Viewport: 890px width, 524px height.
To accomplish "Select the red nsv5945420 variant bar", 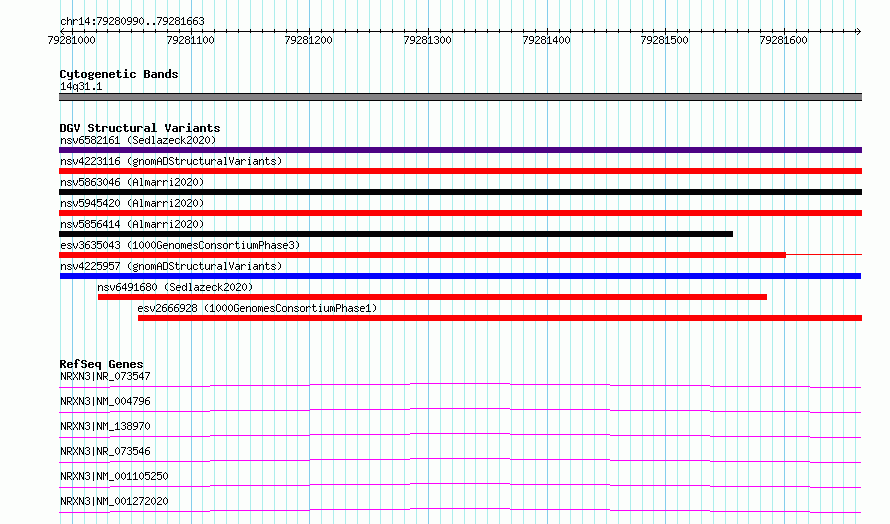I will (460, 213).
